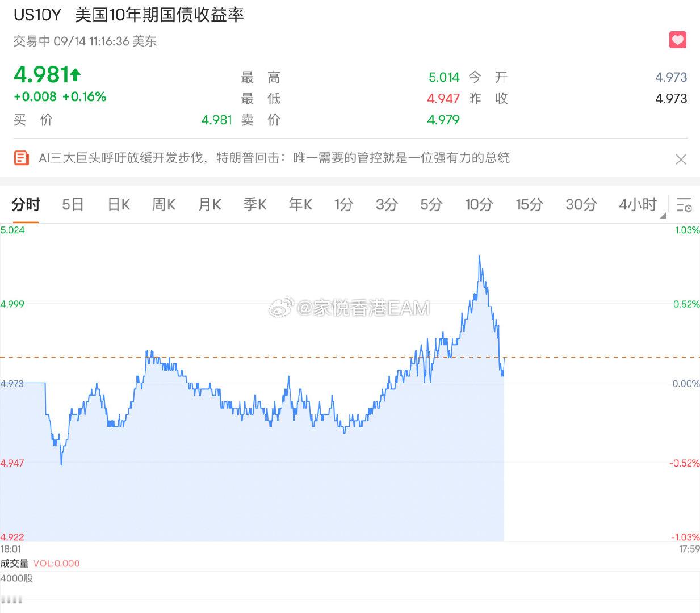The height and width of the screenshot is (613, 700).
Task: Click the 18:01 start time label
Action: 11,549
